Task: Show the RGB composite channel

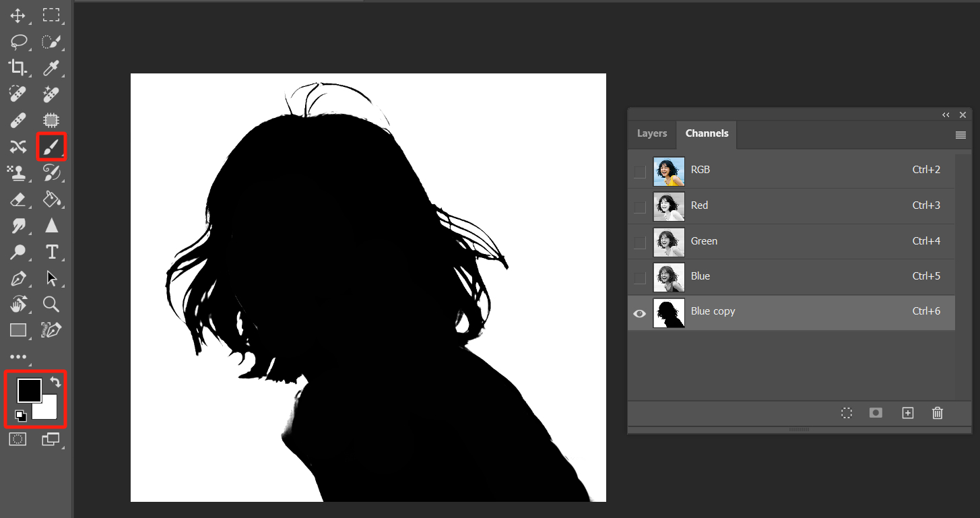Action: [640, 172]
